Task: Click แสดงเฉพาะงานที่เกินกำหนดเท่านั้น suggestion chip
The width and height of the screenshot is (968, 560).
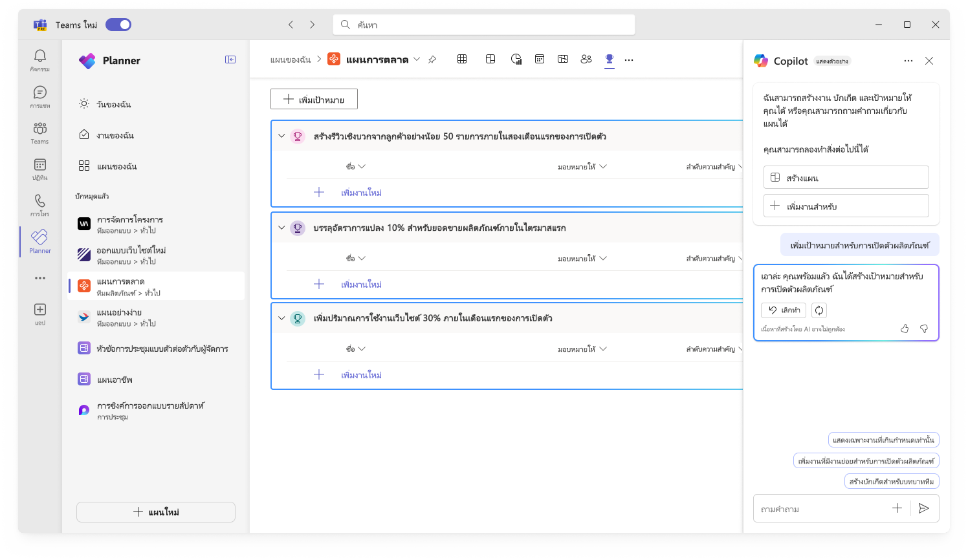Action: tap(884, 440)
